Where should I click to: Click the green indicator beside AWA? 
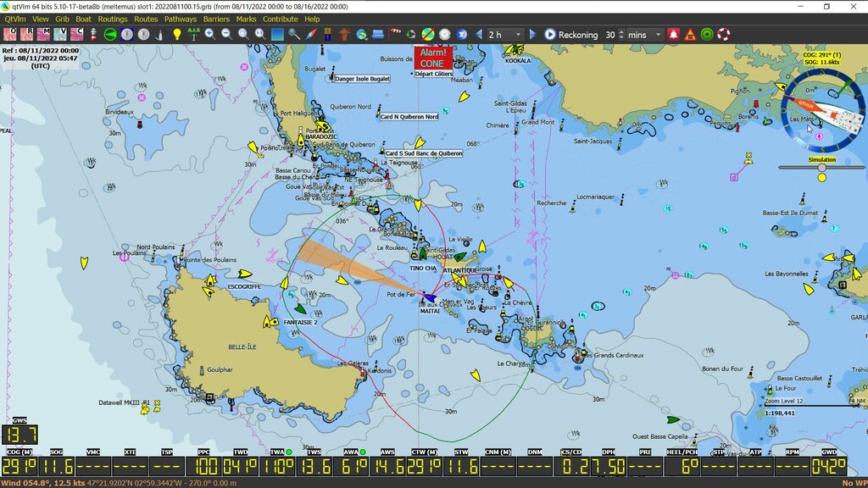tap(363, 452)
